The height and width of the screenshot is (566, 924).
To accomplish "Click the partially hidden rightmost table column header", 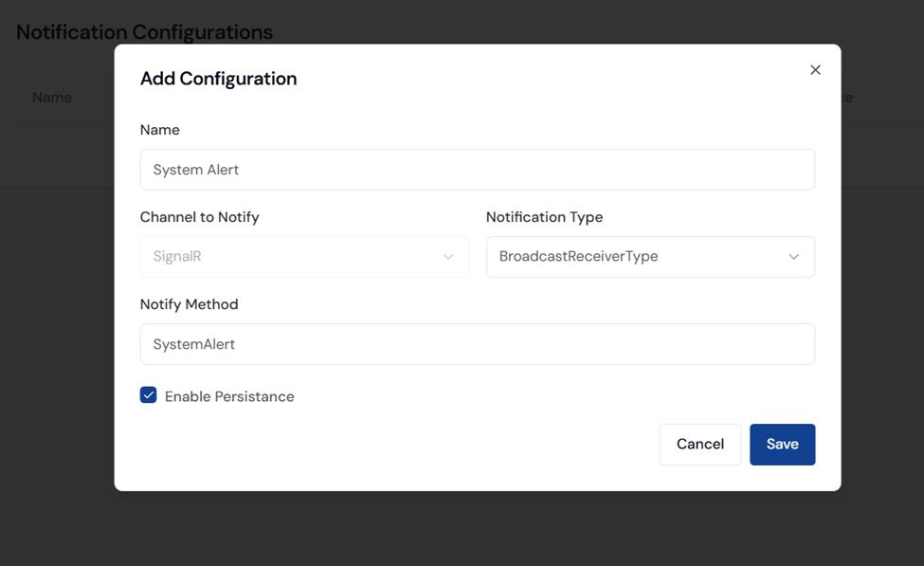I will coord(846,98).
